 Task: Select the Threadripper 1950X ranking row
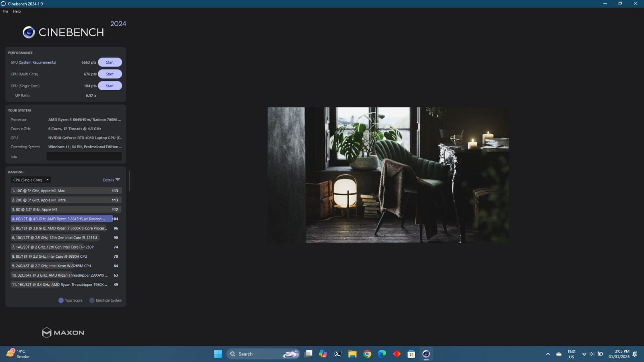(66, 285)
